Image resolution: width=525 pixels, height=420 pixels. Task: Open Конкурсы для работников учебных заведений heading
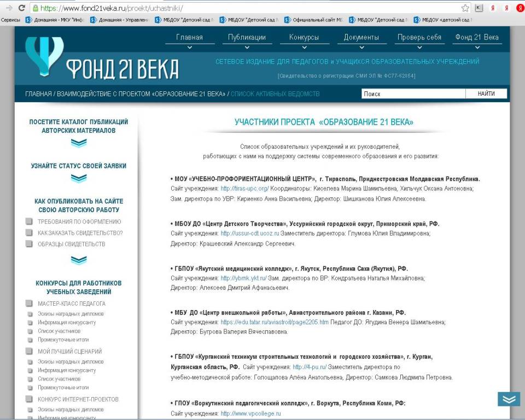coord(79,287)
